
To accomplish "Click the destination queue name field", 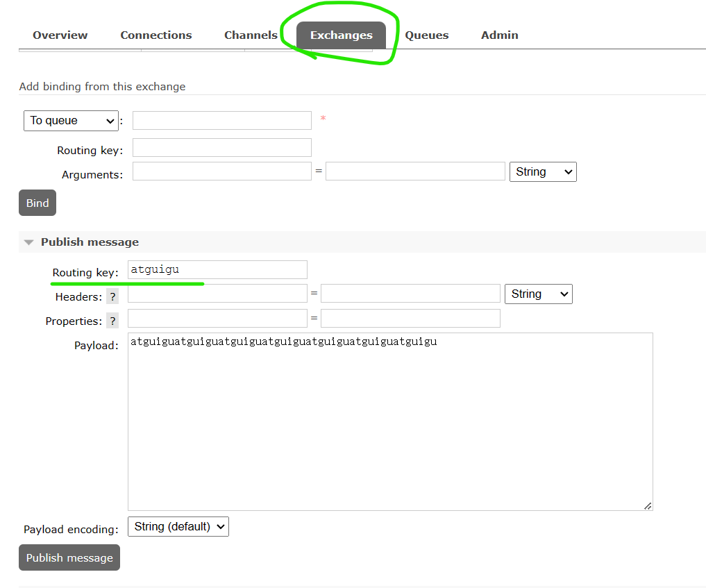I will coord(222,121).
